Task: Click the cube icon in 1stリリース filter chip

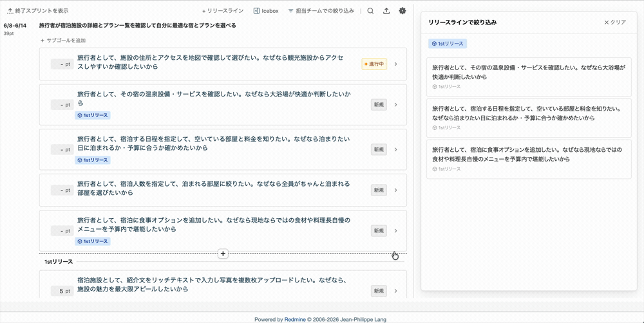Action: pos(434,44)
